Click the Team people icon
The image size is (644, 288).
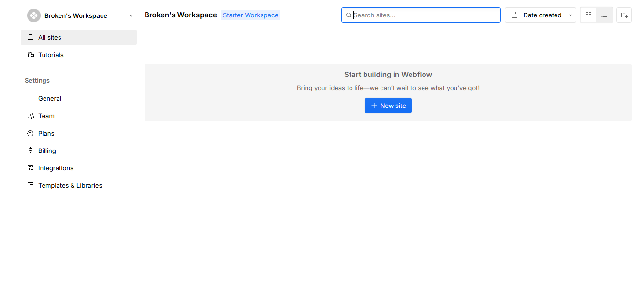coord(30,116)
